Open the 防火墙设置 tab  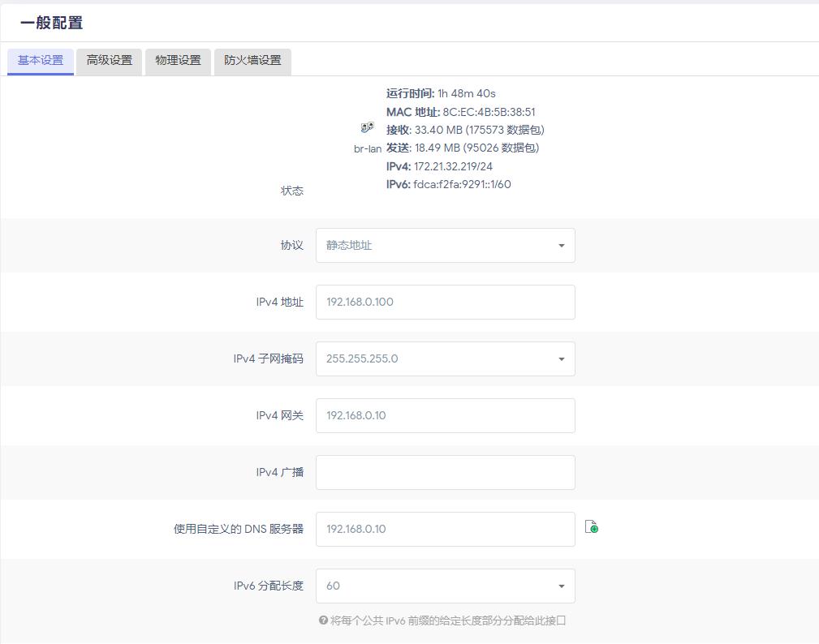click(252, 61)
